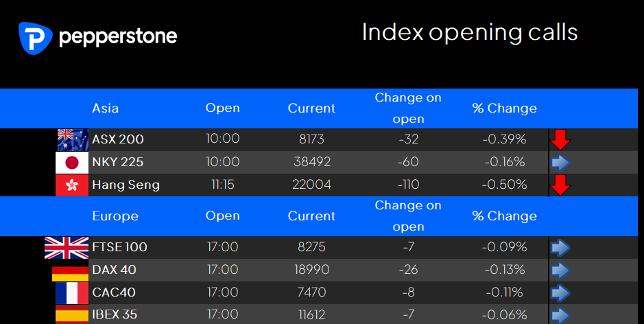Click the Pepperstone logo icon
Image resolution: width=644 pixels, height=324 pixels.
[x=36, y=38]
